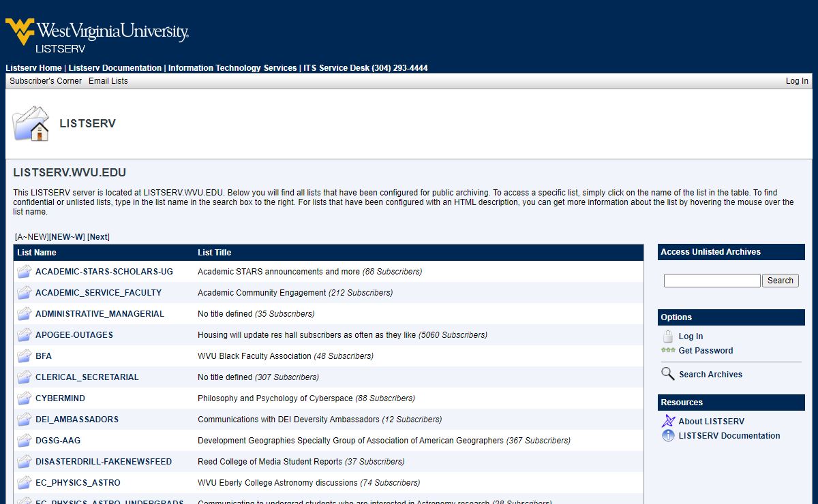The height and width of the screenshot is (504, 818).
Task: Click folder icon beside EC_PHYSICS_ASTRO
Action: (x=25, y=483)
